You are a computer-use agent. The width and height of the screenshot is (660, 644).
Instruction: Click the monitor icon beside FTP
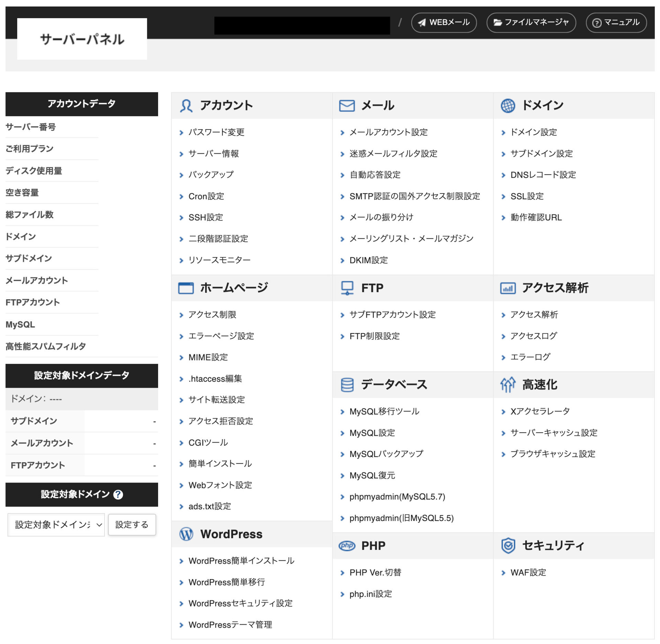click(347, 288)
